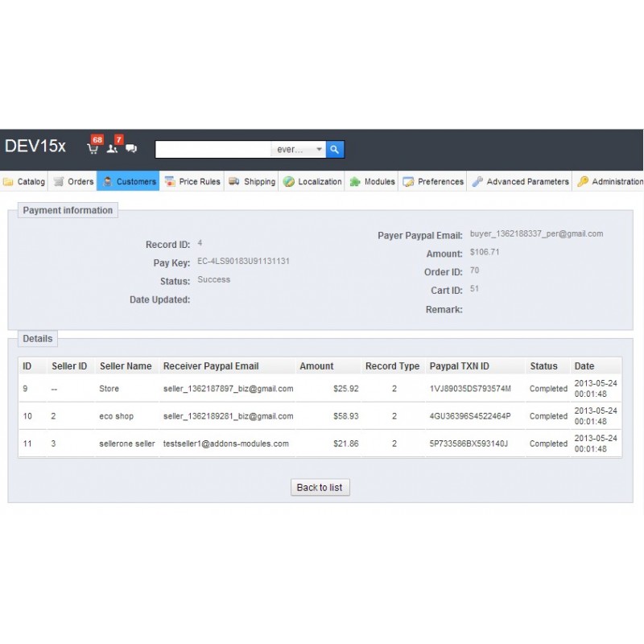Image resolution: width=644 pixels, height=644 pixels.
Task: Click the Paypal TXN ID column header
Action: pyautogui.click(x=459, y=366)
